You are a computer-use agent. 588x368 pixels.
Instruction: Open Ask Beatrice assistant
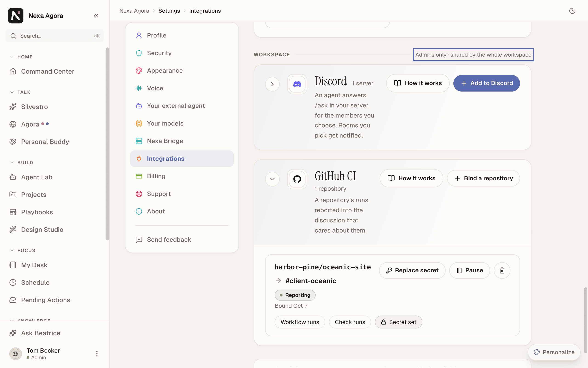[55, 333]
